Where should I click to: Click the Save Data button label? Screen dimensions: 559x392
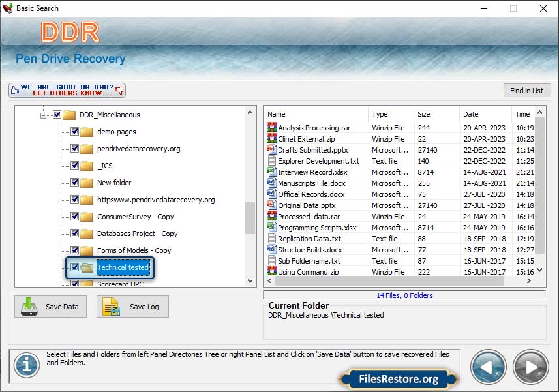[62, 307]
